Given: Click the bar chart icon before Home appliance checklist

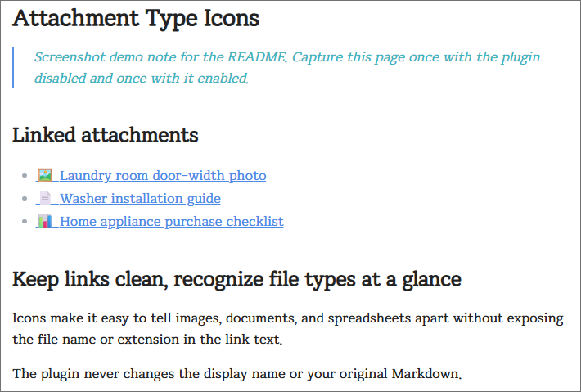Looking at the screenshot, I should click(x=45, y=221).
